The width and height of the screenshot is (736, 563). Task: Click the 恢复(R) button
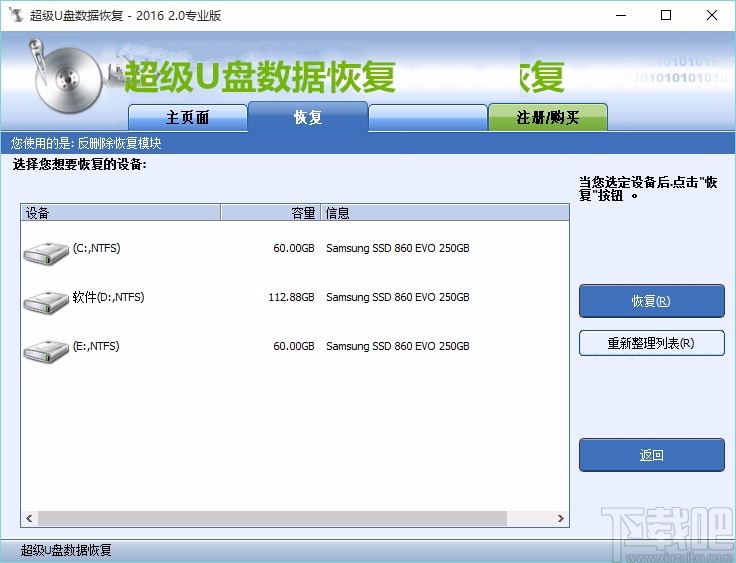click(x=652, y=301)
